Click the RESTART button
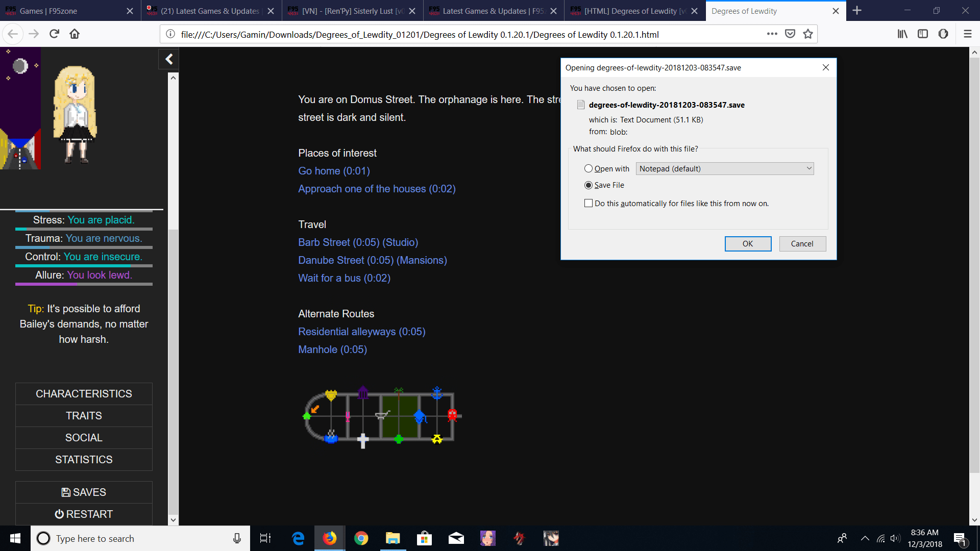 click(x=84, y=514)
